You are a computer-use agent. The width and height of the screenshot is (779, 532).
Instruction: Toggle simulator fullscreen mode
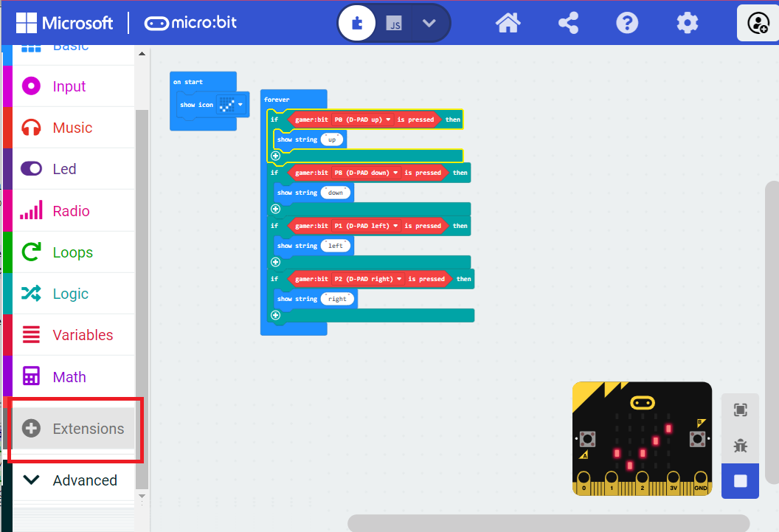click(x=740, y=410)
